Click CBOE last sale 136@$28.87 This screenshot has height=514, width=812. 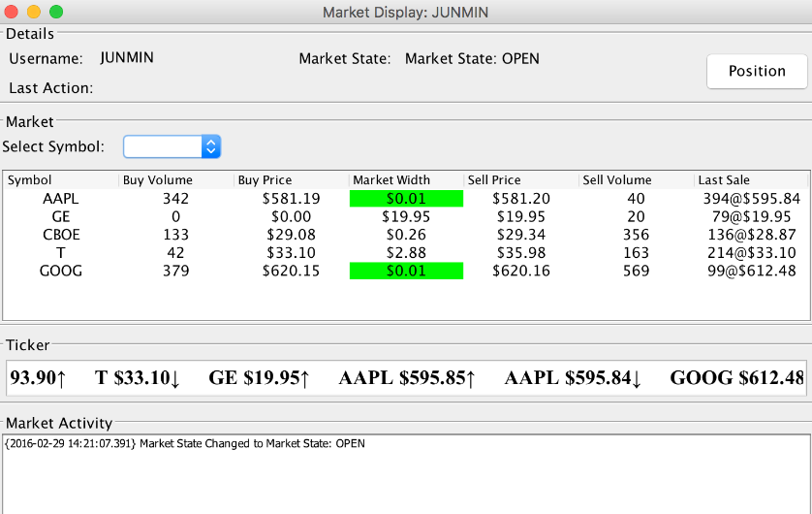pyautogui.click(x=751, y=235)
